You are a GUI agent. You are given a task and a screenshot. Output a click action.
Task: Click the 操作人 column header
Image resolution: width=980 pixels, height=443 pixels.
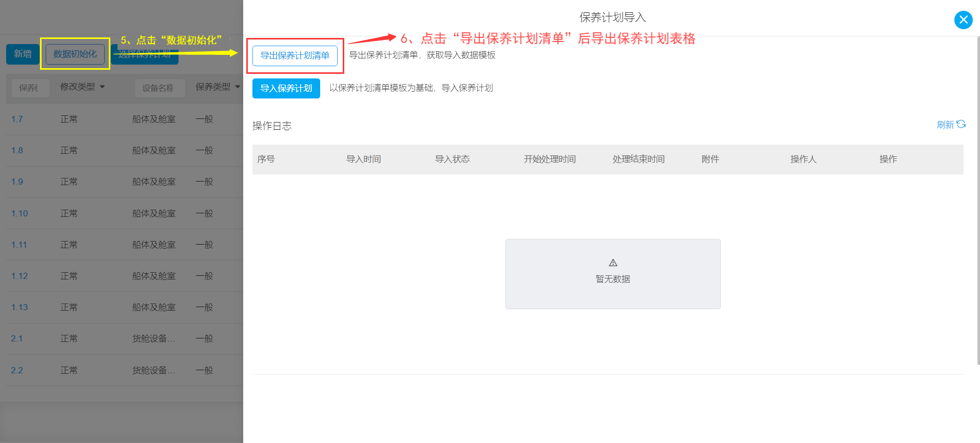point(803,159)
